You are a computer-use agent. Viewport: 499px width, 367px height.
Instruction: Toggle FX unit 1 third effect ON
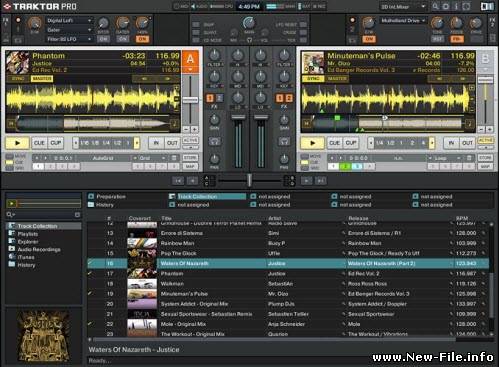(142, 39)
